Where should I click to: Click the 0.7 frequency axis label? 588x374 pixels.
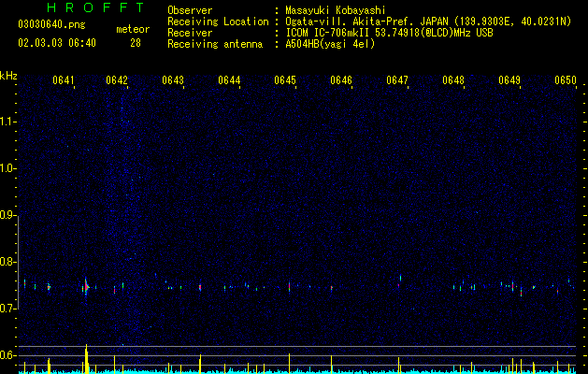[x=8, y=309]
